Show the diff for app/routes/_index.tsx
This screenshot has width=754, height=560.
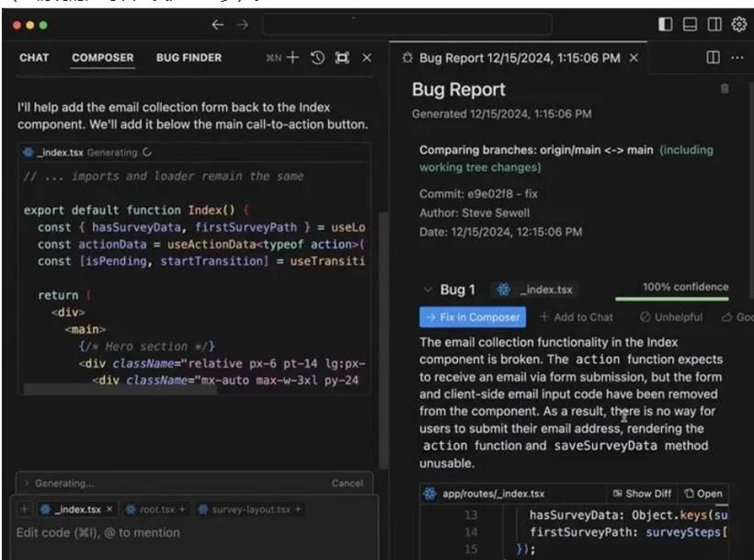pos(642,494)
